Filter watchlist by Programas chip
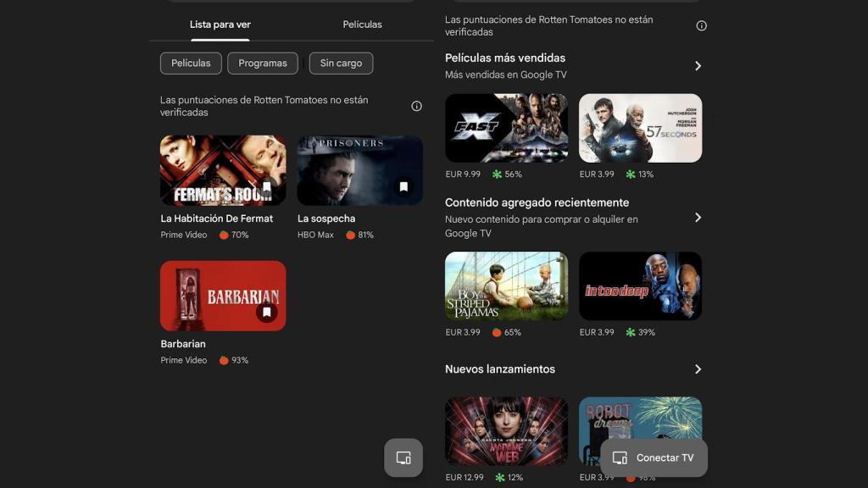The height and width of the screenshot is (488, 868). pos(263,63)
